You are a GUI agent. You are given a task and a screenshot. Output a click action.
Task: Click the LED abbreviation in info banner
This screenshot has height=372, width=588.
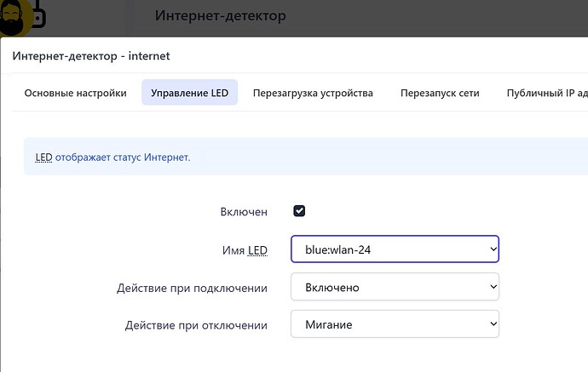pos(43,157)
